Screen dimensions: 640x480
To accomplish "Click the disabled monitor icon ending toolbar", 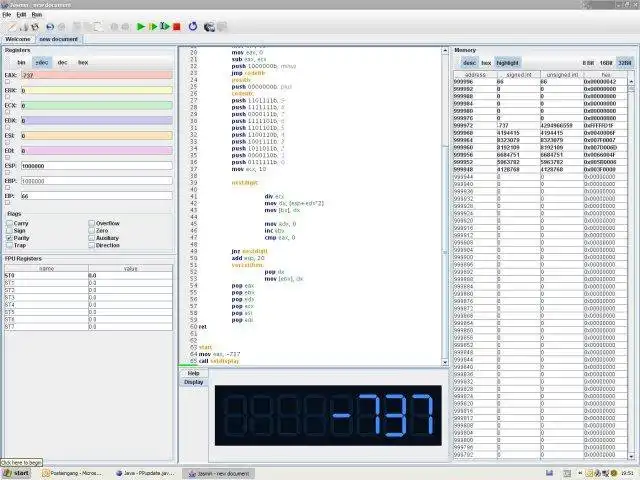I will [222, 27].
